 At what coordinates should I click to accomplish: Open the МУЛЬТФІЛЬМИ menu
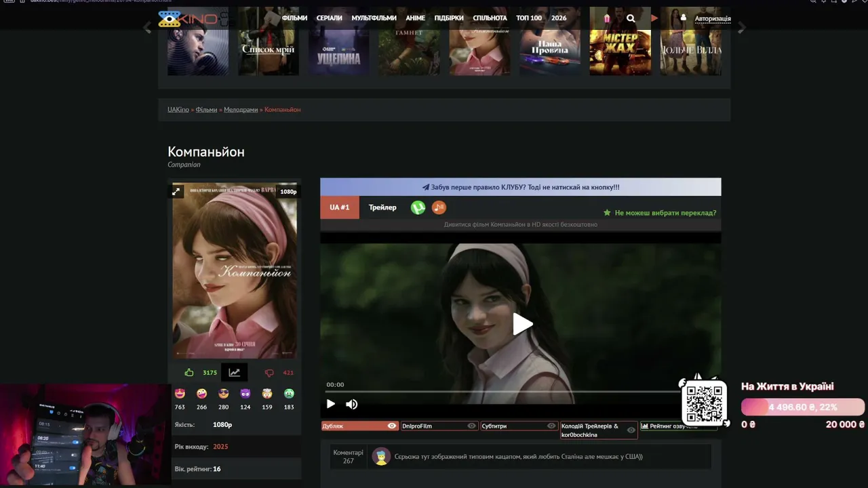[374, 18]
